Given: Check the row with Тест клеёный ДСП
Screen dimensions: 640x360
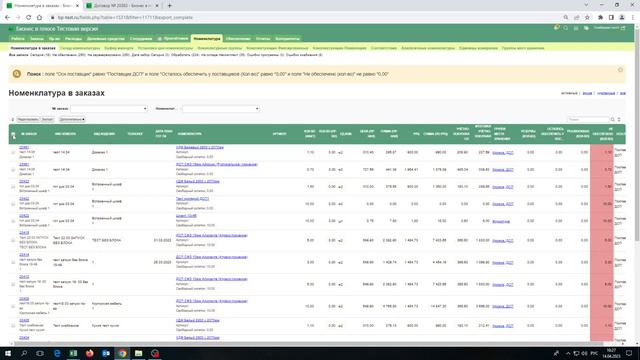Looking at the screenshot, I should pos(13,204).
